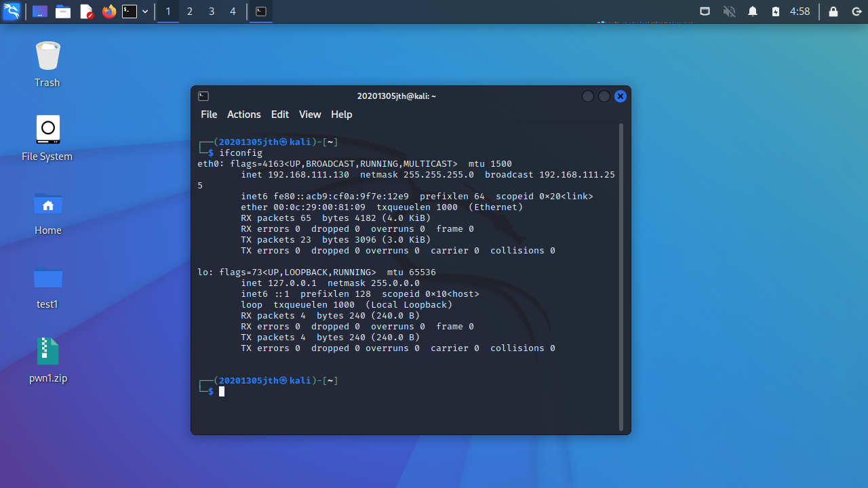Click the netmask value 255.255.255.0
The height and width of the screenshot is (488, 868).
click(439, 175)
